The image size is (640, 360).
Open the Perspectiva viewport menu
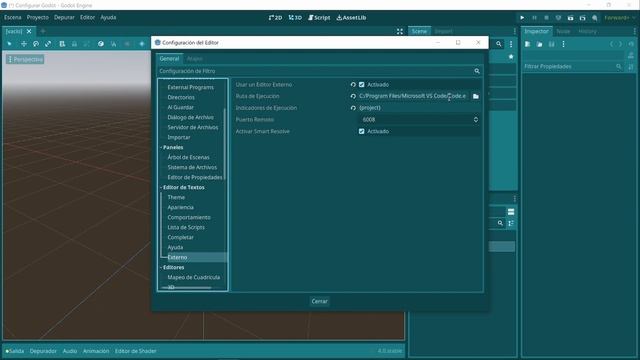(25, 60)
